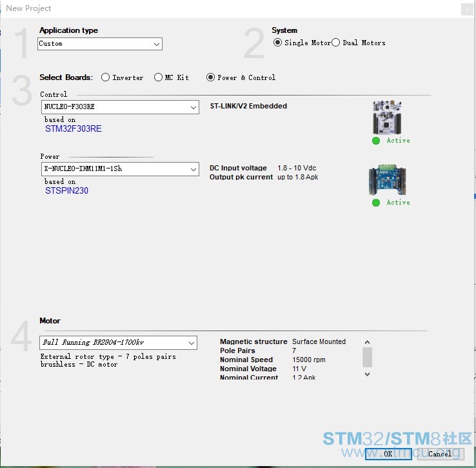Select the Power & Control board option

[210, 77]
